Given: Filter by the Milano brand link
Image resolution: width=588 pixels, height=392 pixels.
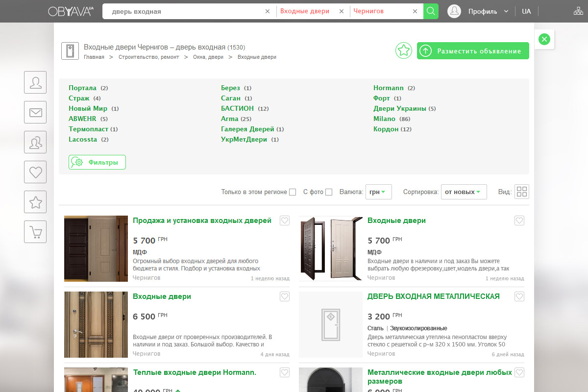Looking at the screenshot, I should coord(384,119).
